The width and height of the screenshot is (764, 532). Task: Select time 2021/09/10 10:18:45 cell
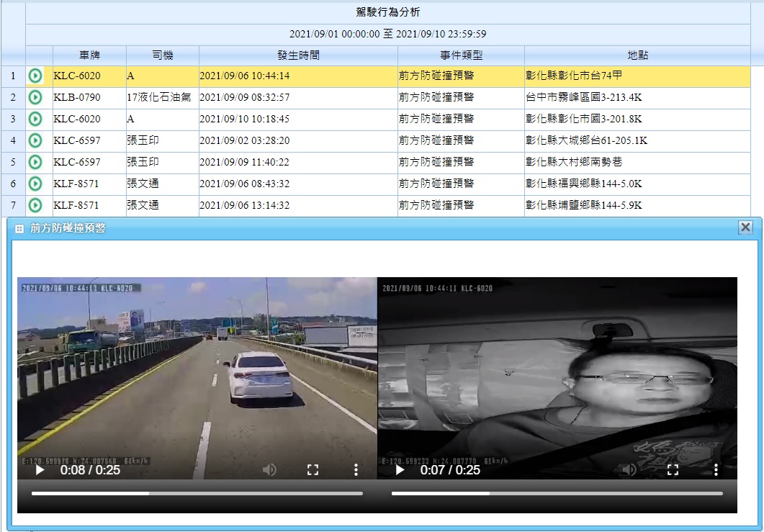click(298, 119)
